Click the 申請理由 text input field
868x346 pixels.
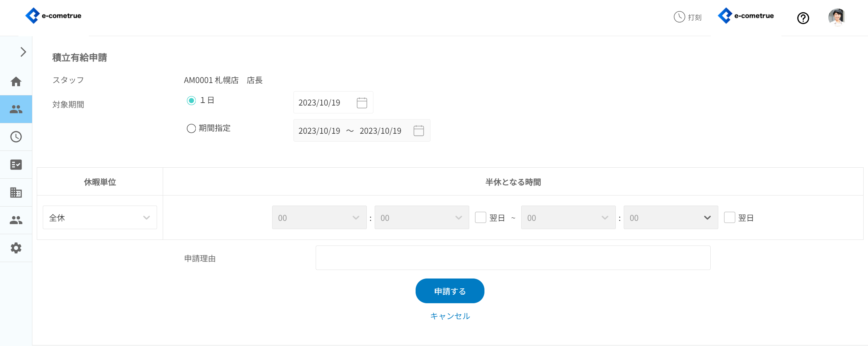coord(512,258)
